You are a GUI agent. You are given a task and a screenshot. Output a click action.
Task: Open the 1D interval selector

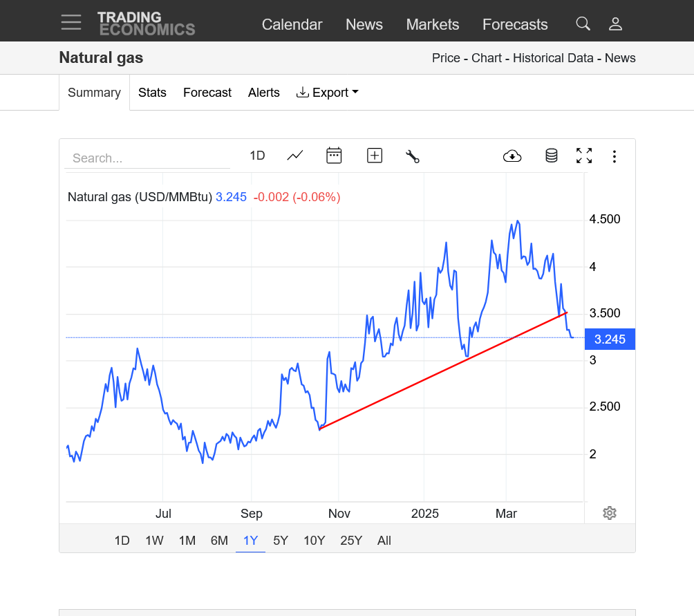click(257, 156)
